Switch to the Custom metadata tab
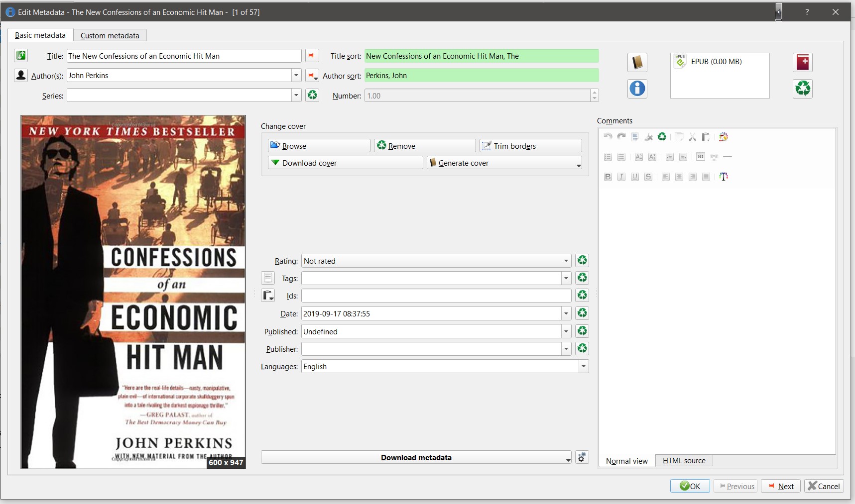855x504 pixels. point(110,35)
